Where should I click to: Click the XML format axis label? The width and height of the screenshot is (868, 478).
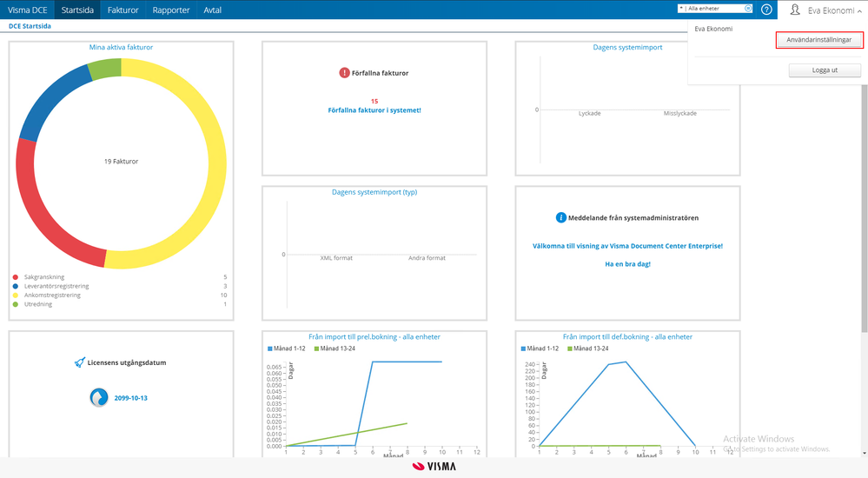336,258
